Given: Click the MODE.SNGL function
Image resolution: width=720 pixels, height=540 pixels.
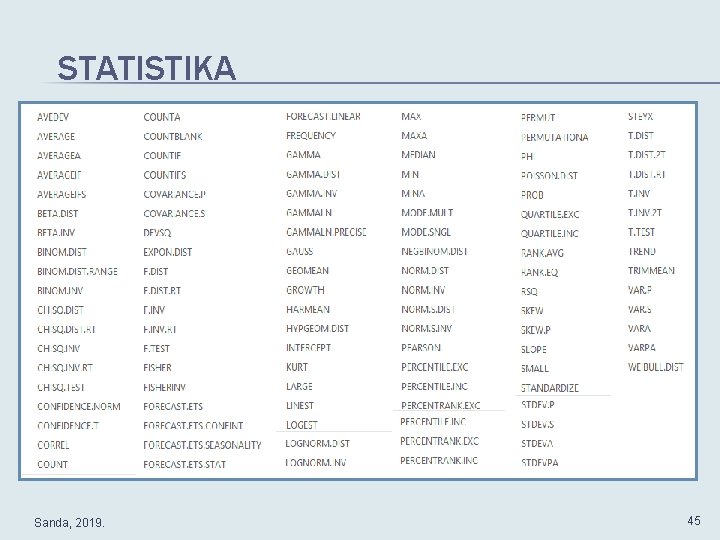Looking at the screenshot, I should click(x=426, y=232).
